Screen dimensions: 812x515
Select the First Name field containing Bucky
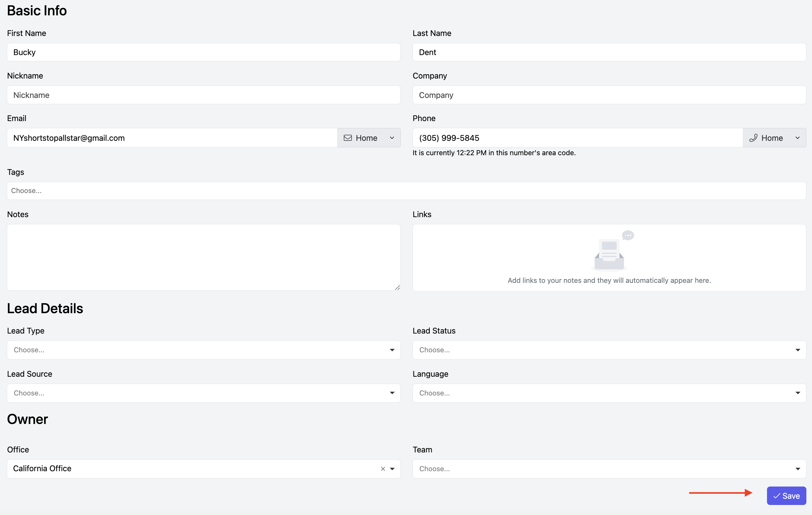[x=204, y=52]
